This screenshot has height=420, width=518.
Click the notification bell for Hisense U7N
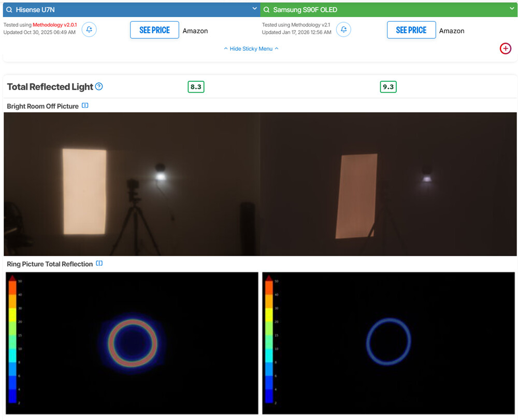tap(89, 30)
